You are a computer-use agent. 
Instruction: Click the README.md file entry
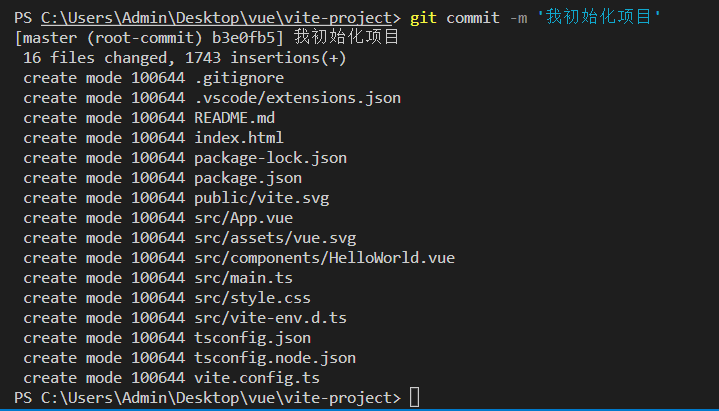(234, 118)
